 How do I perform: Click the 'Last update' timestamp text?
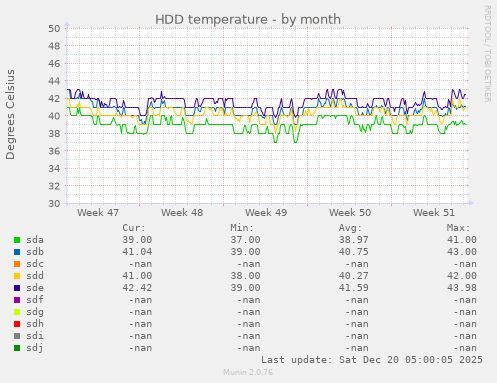coord(372,360)
